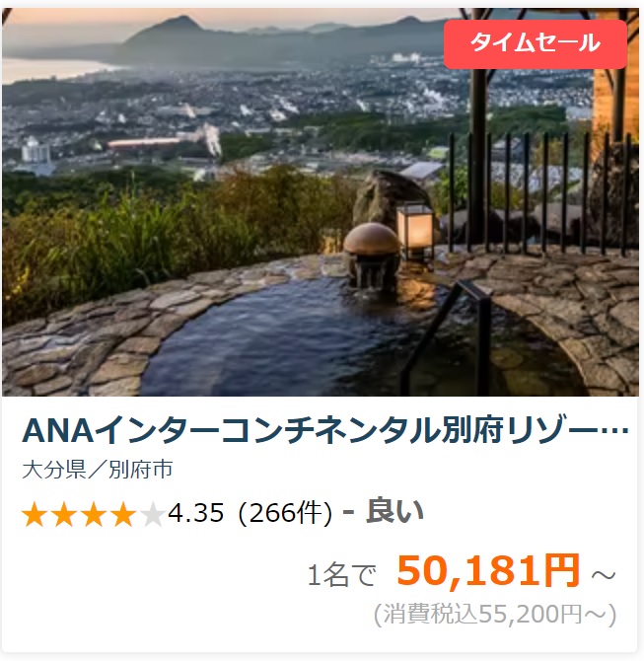
Task: Click the 良い rating label
Action: coord(394,511)
